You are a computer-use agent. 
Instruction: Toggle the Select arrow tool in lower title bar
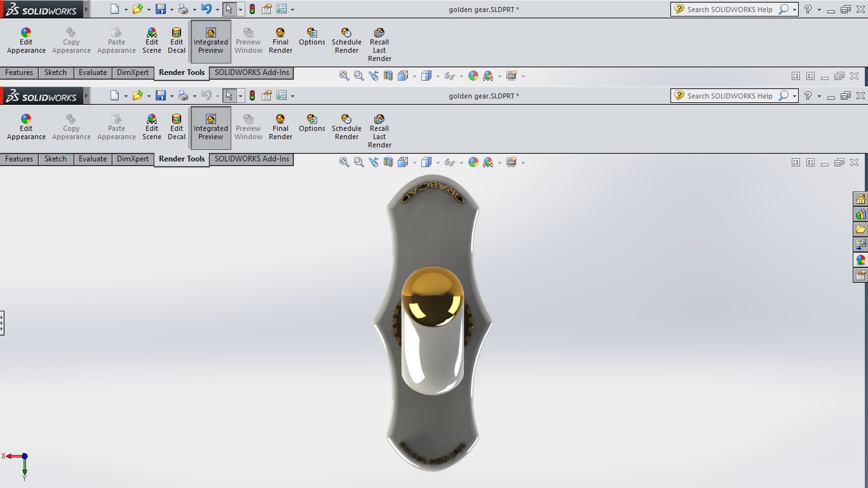coord(229,95)
